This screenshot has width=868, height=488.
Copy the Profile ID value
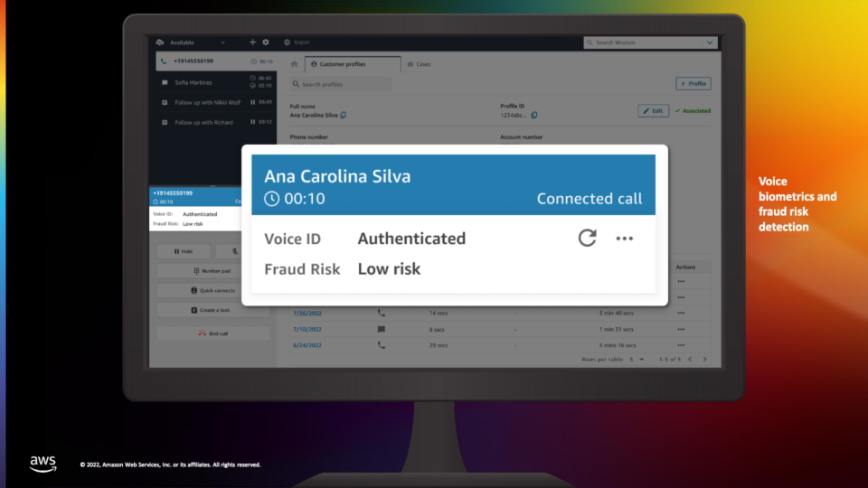[x=534, y=115]
